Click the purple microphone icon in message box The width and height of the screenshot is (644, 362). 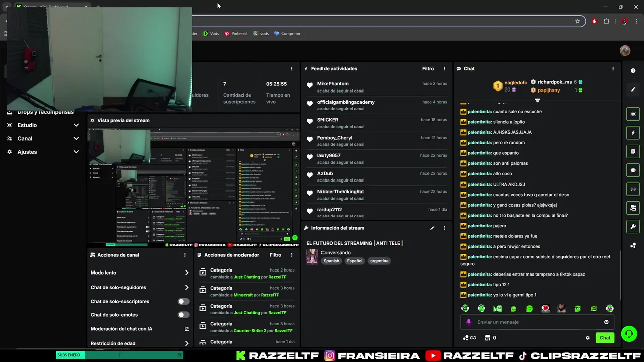click(469, 322)
